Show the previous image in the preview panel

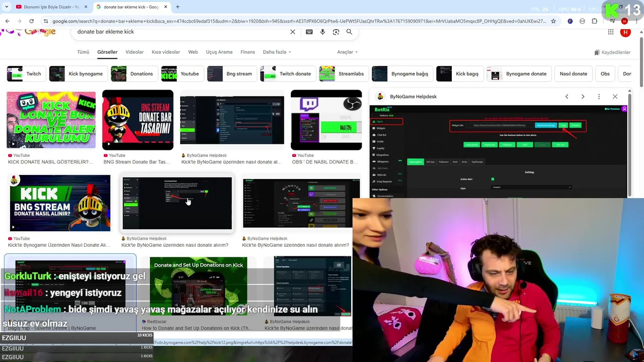(567, 97)
